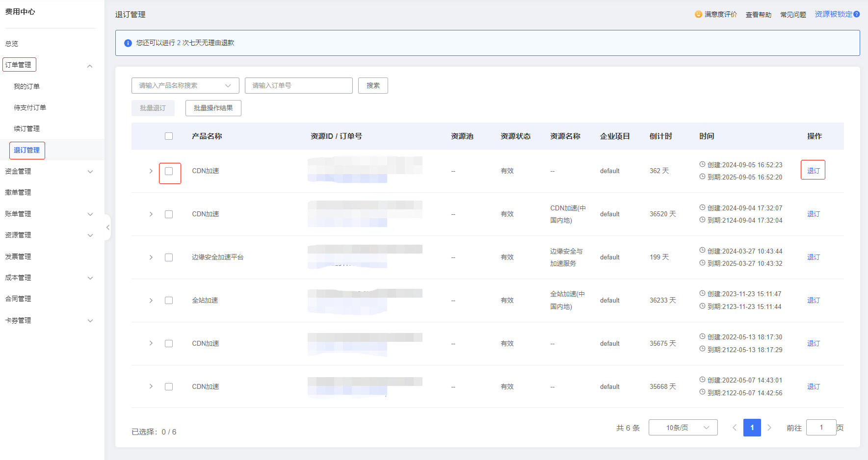Check the CDN加速 row with 36520 天 countdown
Screen dimensions: 868x460
coord(169,214)
